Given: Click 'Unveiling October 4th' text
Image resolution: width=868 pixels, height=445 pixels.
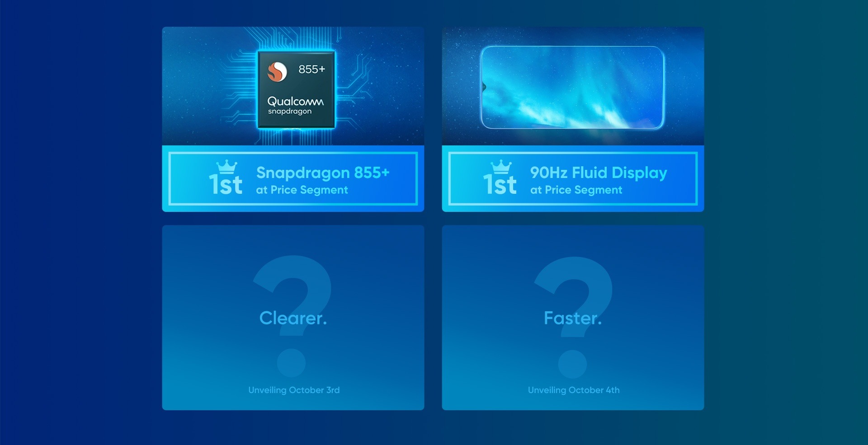Looking at the screenshot, I should (x=574, y=390).
